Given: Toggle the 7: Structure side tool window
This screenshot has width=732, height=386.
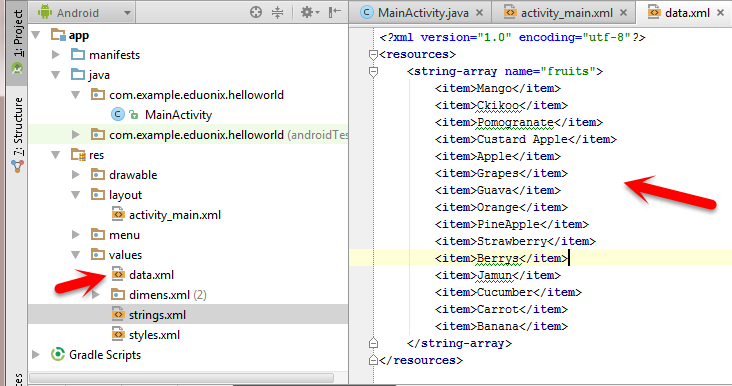Looking at the screenshot, I should click(17, 134).
